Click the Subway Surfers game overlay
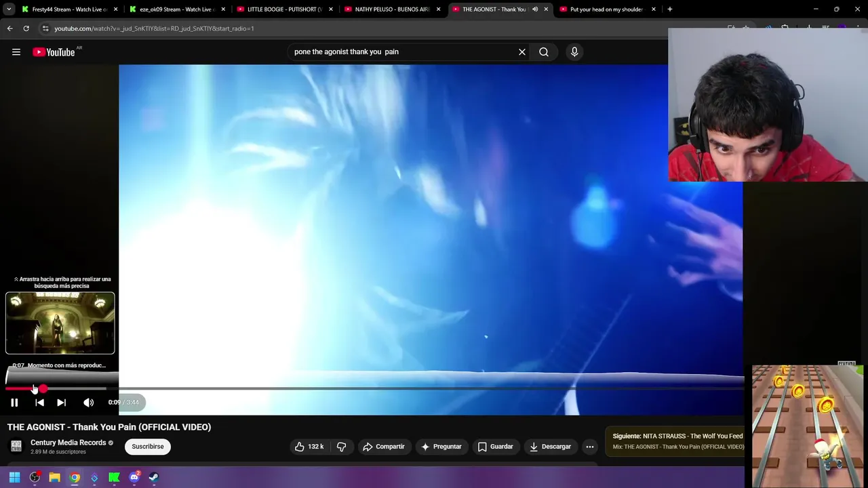868x488 pixels. [x=807, y=426]
